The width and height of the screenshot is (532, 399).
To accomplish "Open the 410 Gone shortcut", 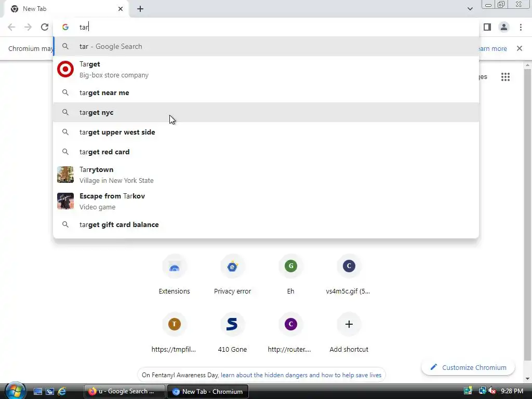I will click(232, 334).
